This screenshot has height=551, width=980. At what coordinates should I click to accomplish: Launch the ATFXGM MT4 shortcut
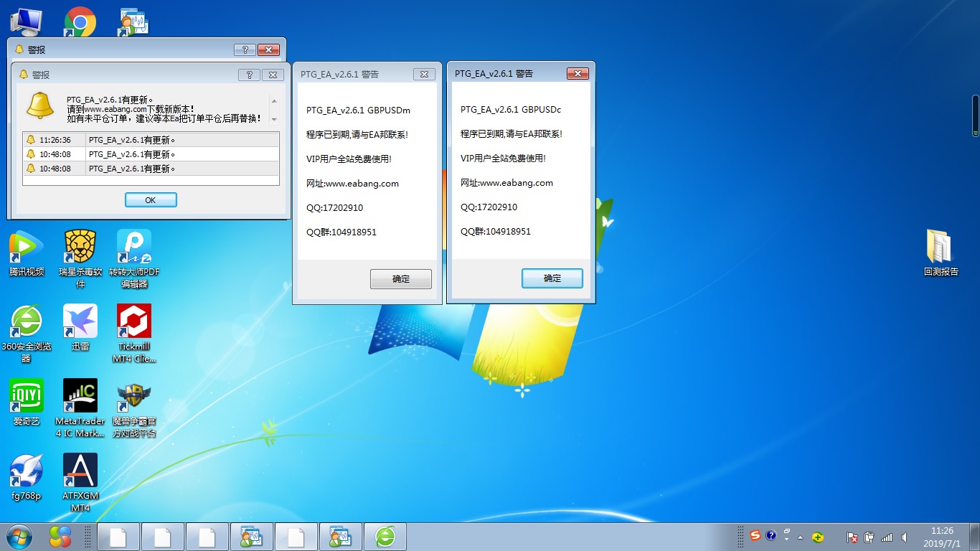click(x=80, y=483)
